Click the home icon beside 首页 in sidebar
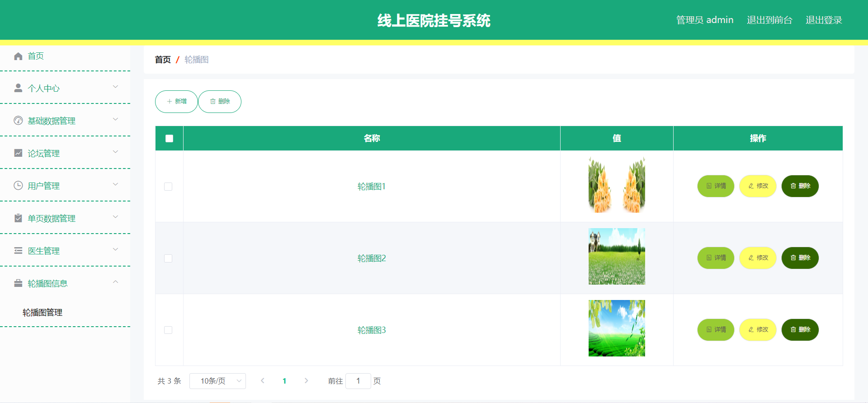Image resolution: width=868 pixels, height=403 pixels. coord(18,56)
